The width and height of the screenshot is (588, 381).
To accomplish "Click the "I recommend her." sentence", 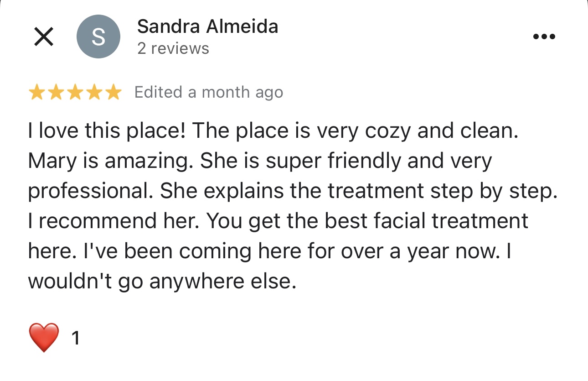I will coord(114,221).
